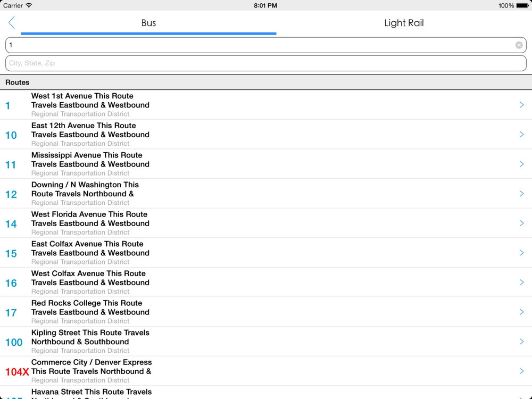
Task: Select route number 17
Action: pyautogui.click(x=11, y=312)
